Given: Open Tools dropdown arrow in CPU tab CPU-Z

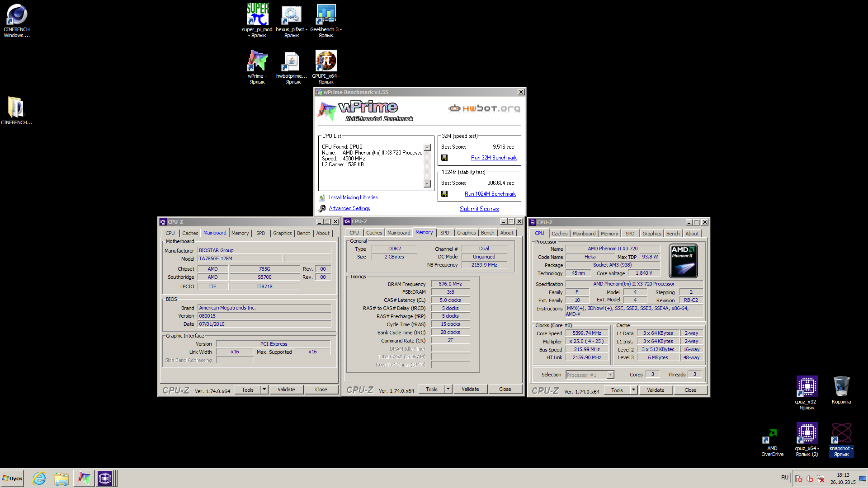Looking at the screenshot, I should [x=634, y=390].
